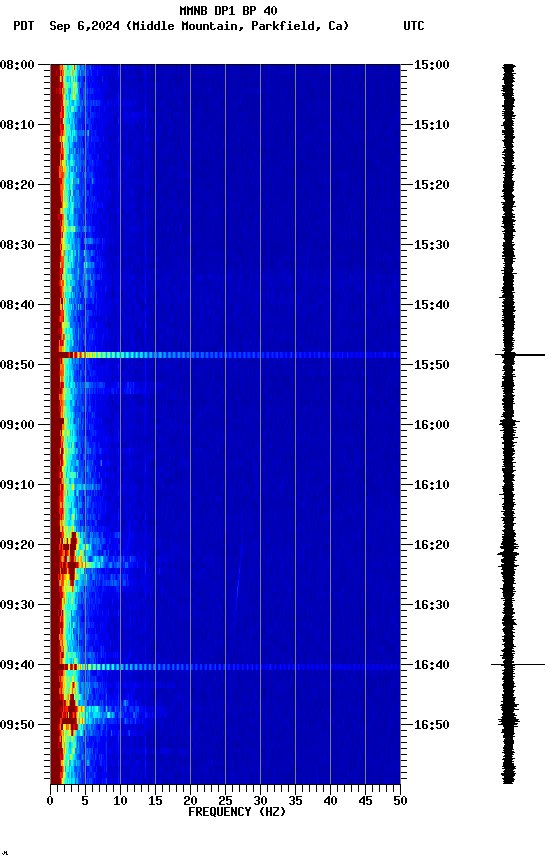
Task: Click 'Middle Mountain, Parkfield, Ca' location text
Action: point(238,26)
